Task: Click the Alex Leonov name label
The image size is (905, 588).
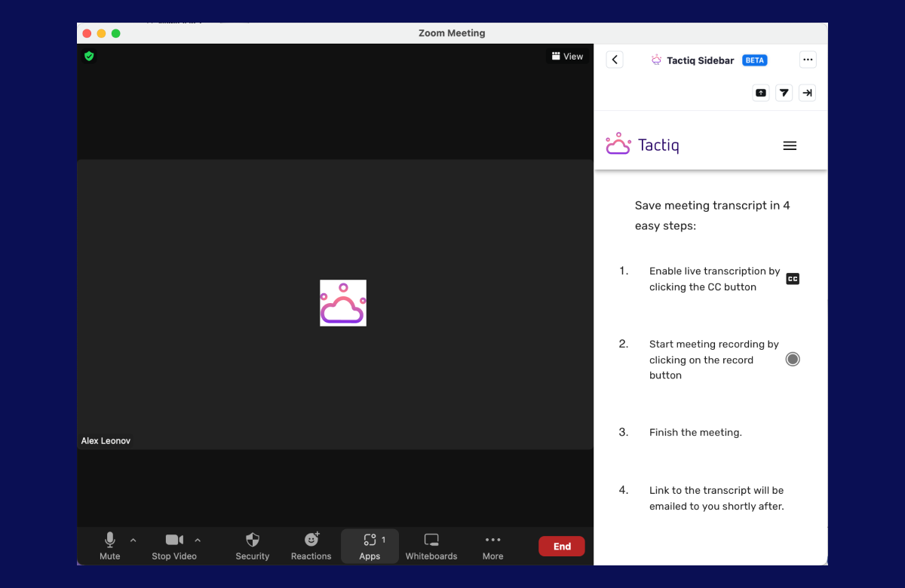Action: 106,441
